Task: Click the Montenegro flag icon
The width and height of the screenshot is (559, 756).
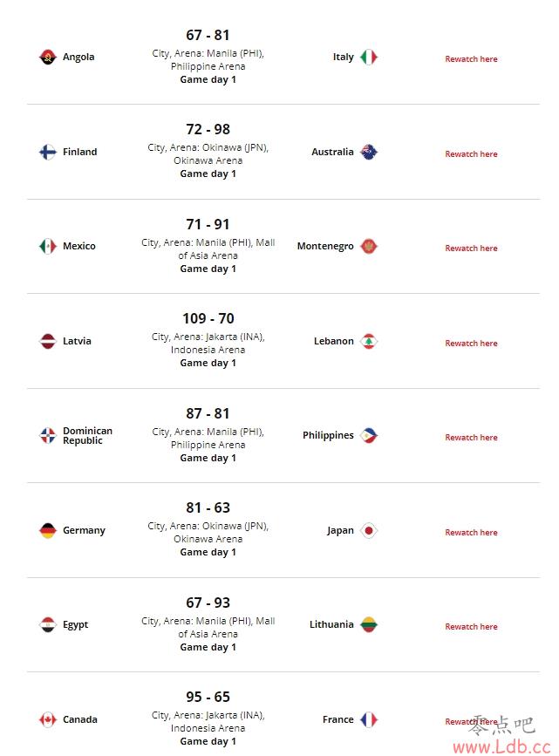Action: click(369, 247)
